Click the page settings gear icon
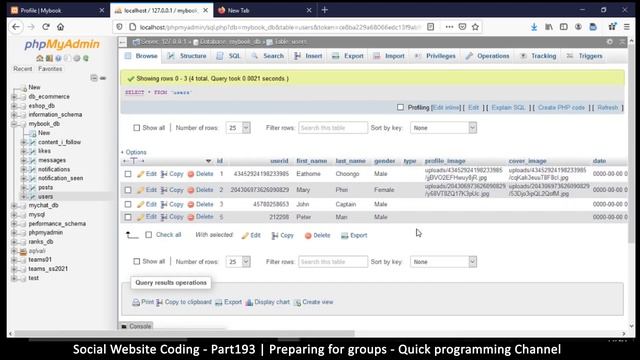This screenshot has width=640, height=360. pos(609,42)
